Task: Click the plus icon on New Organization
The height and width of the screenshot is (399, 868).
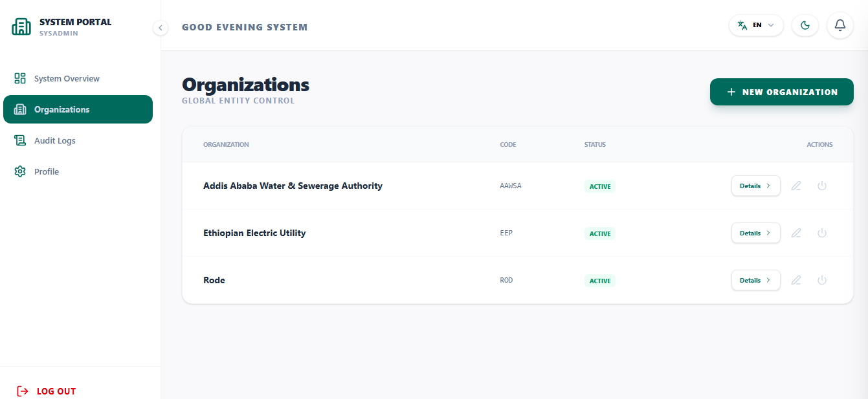Action: pyautogui.click(x=731, y=92)
